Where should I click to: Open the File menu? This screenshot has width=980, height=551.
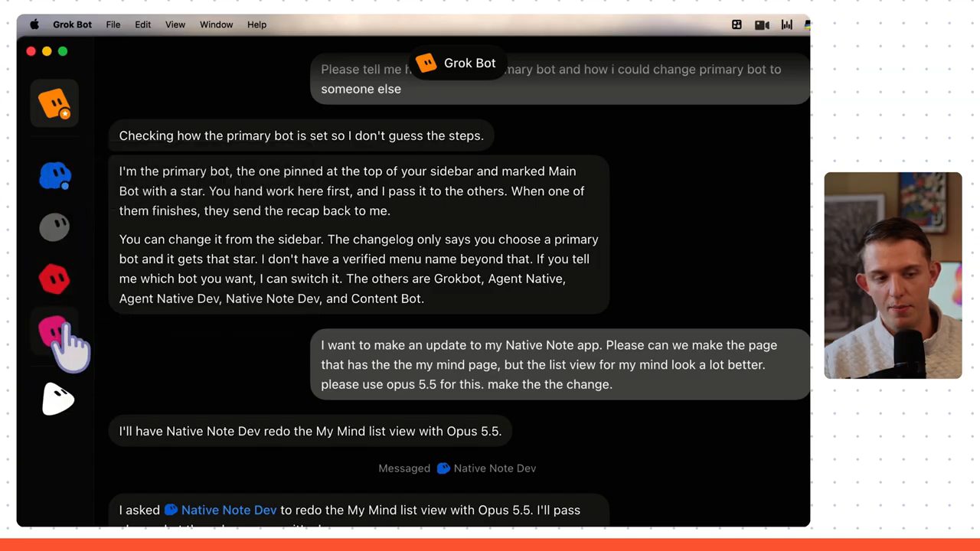pos(113,24)
